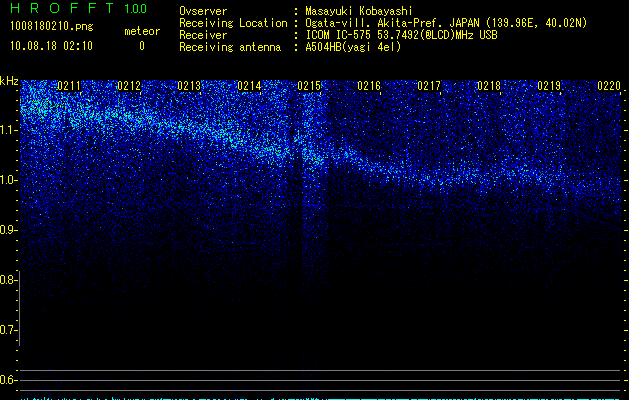This screenshot has height=400, width=629.
Task: Click the 0.8 kHz axis label
Action: pyautogui.click(x=8, y=280)
